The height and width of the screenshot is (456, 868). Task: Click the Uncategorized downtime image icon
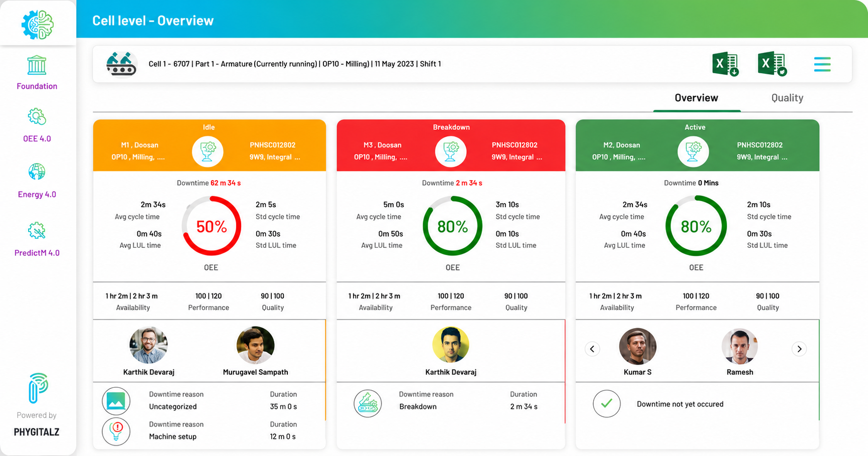pyautogui.click(x=116, y=401)
